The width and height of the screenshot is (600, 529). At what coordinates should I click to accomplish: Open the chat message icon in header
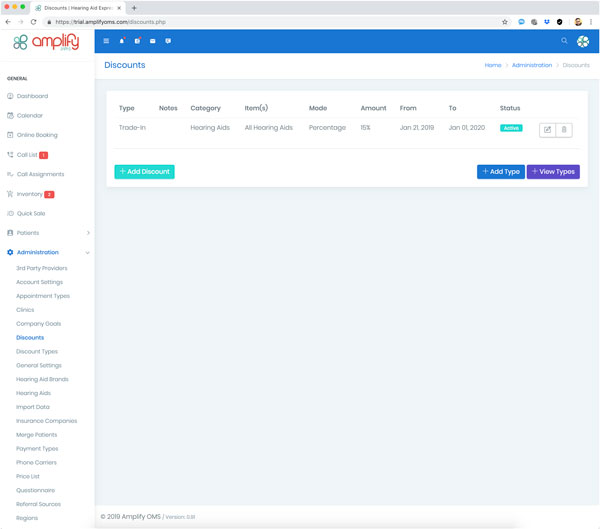[168, 41]
